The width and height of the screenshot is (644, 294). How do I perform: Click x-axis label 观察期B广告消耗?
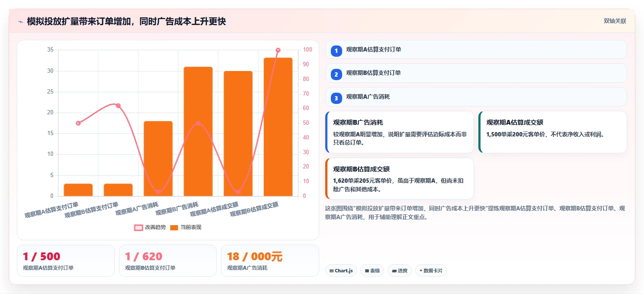click(177, 209)
